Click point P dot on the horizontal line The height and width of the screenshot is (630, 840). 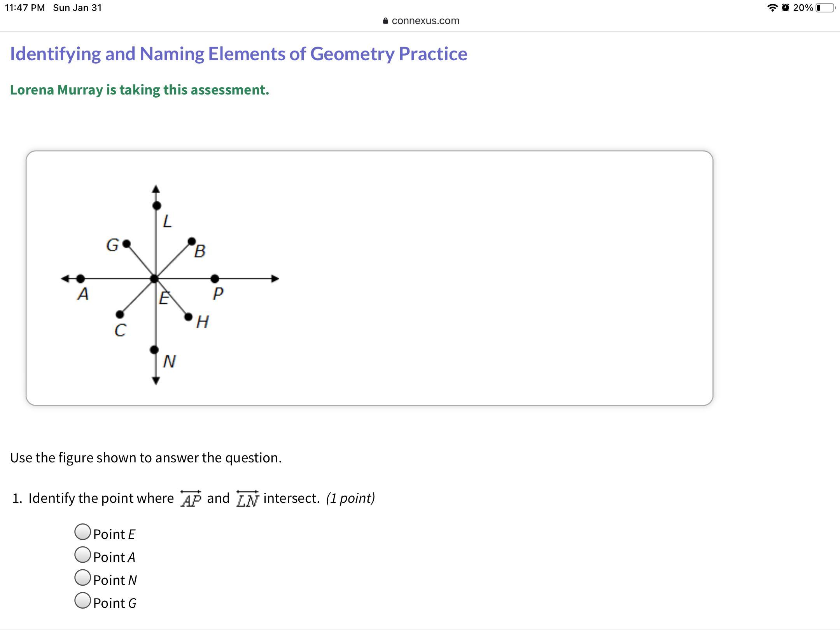(215, 279)
